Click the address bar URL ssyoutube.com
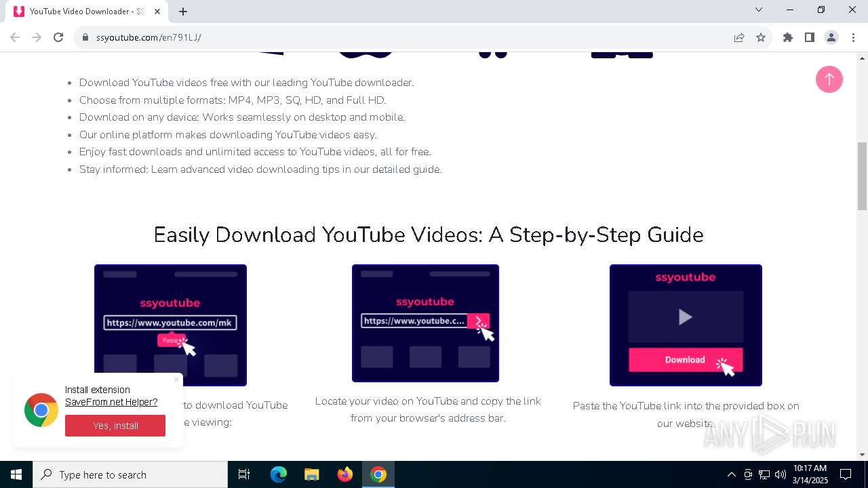Image resolution: width=868 pixels, height=488 pixels. click(149, 37)
